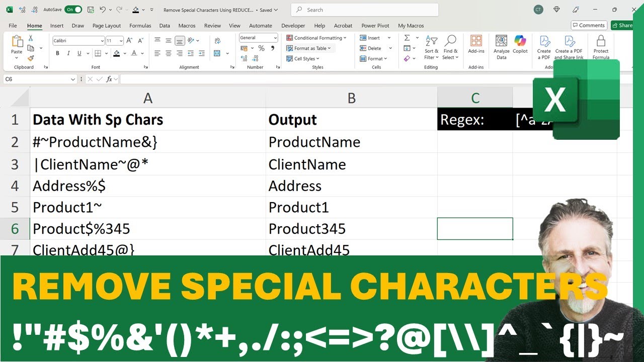Switch to the Developer tab
Viewport: 644px width, 362px height.
293,26
